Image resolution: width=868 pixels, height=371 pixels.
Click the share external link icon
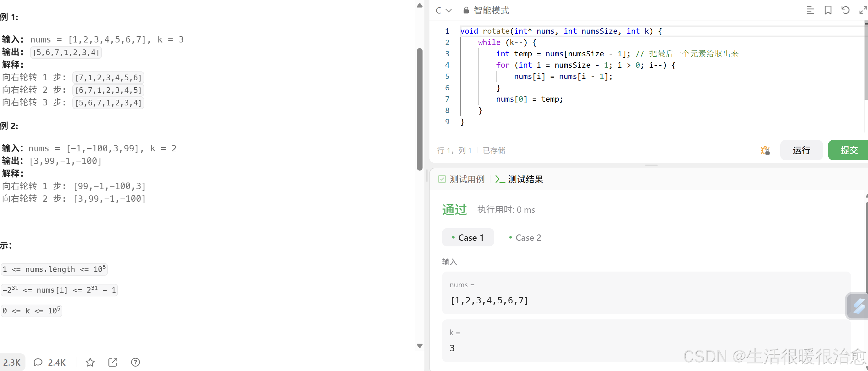click(x=113, y=362)
